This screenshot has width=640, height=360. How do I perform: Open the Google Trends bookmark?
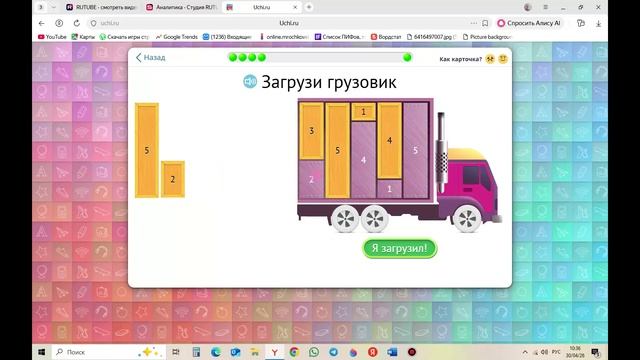pos(177,37)
